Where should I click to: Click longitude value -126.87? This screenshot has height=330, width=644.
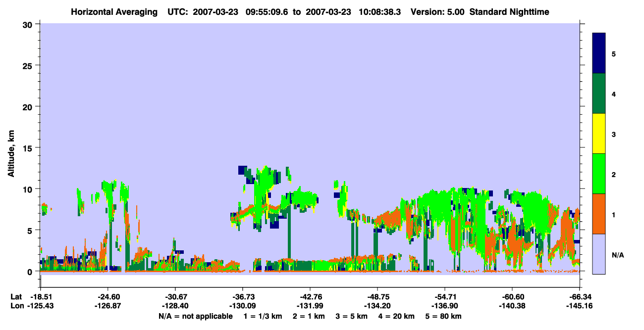[x=108, y=306]
